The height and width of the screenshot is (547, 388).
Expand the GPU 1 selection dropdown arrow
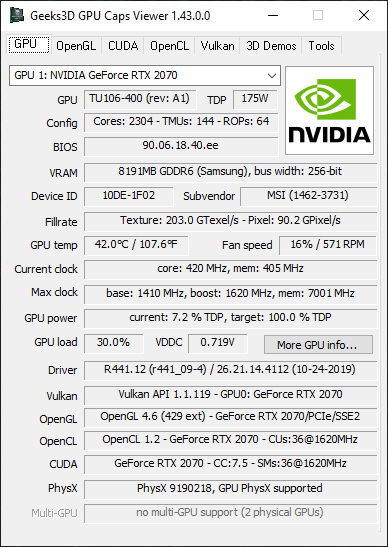click(x=271, y=75)
